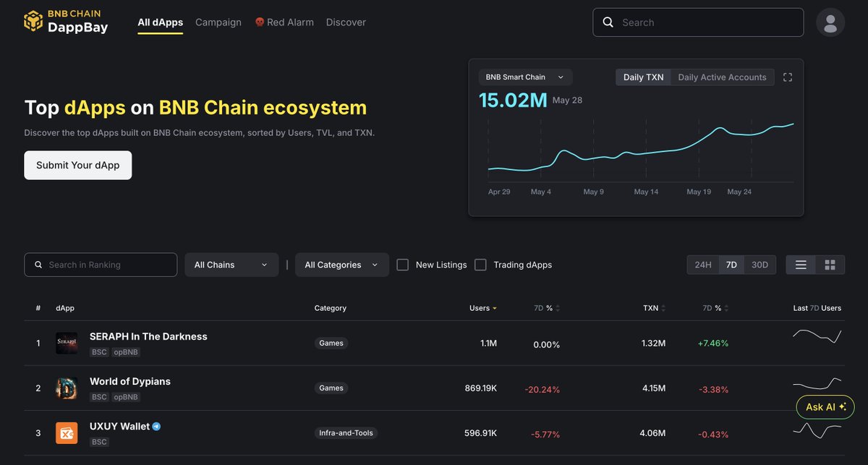868x465 pixels.
Task: Focus the Search in Ranking field
Action: point(101,265)
